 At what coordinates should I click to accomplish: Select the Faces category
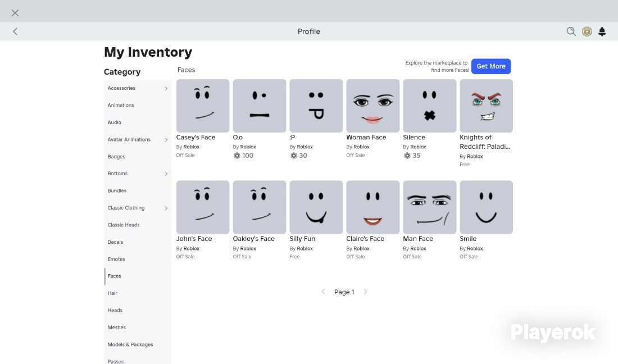[x=138, y=276]
